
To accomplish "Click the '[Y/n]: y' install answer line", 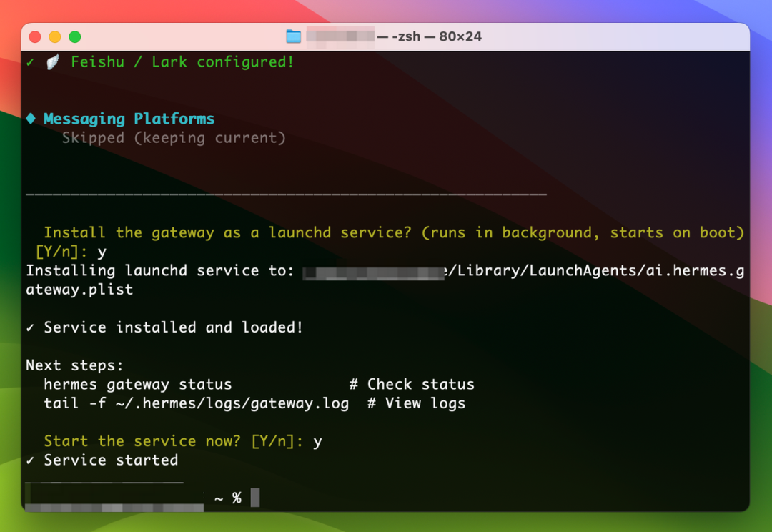I will (x=71, y=252).
